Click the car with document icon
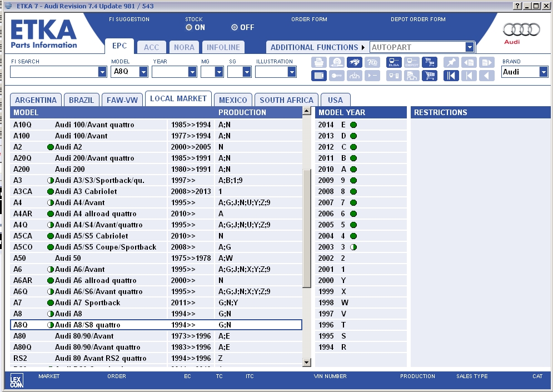 (x=412, y=76)
